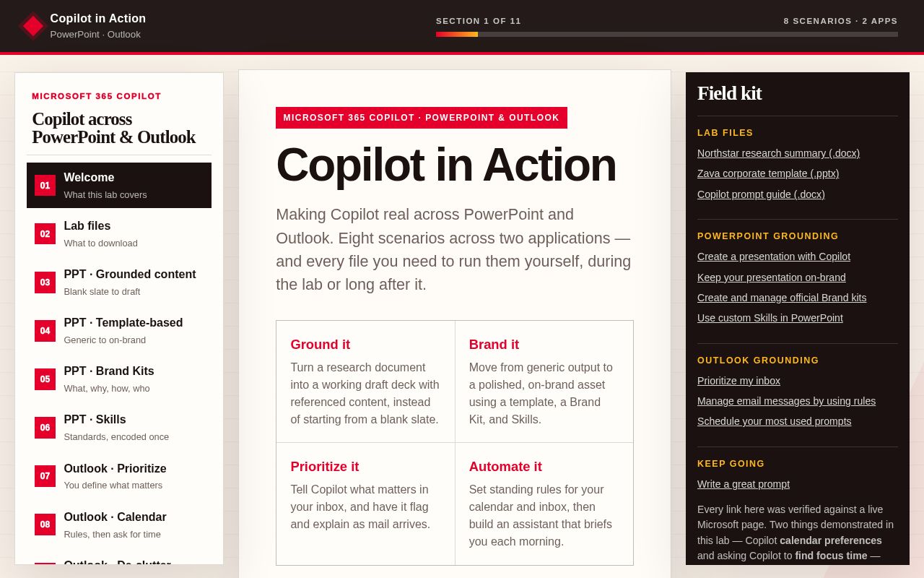Click the Copilot in Action main heading
The width and height of the screenshot is (924, 578).
[446, 165]
